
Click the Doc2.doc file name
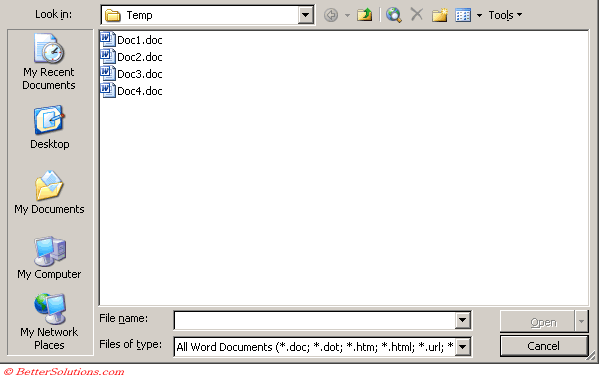pos(140,57)
